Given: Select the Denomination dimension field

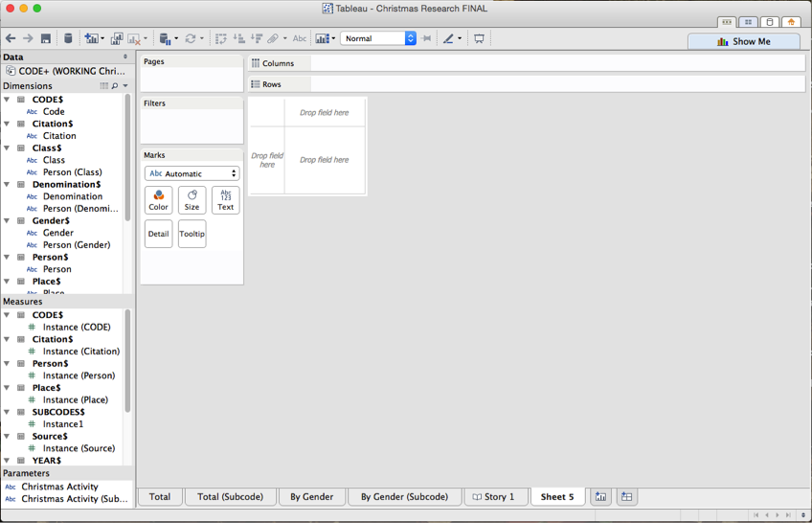Looking at the screenshot, I should click(73, 196).
